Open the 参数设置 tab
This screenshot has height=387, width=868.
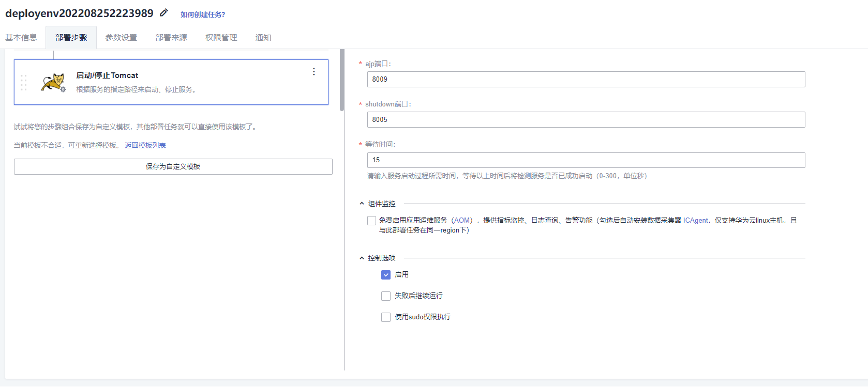click(x=122, y=38)
